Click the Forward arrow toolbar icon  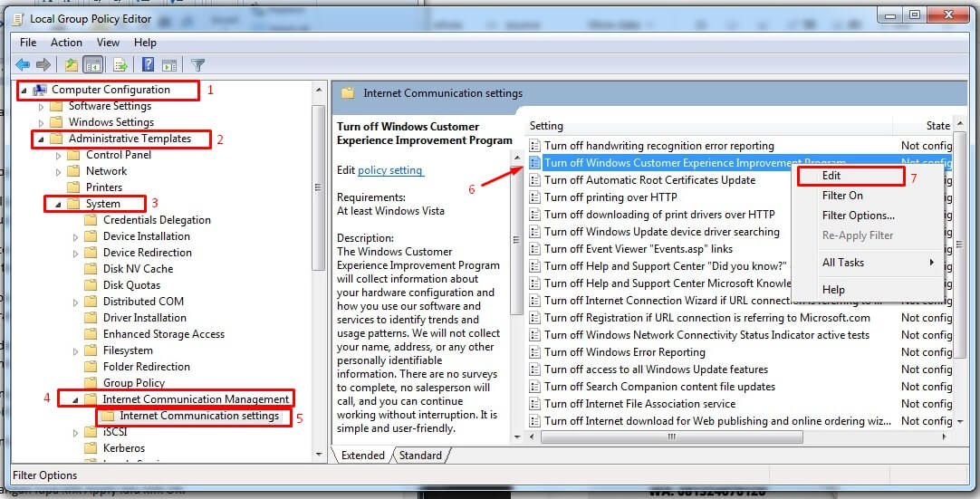coord(43,64)
